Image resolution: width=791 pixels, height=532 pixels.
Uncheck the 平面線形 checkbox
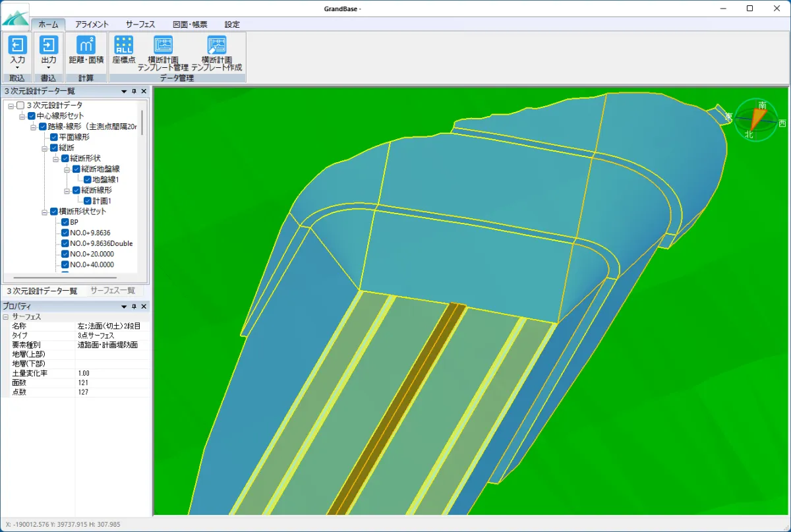(54, 137)
